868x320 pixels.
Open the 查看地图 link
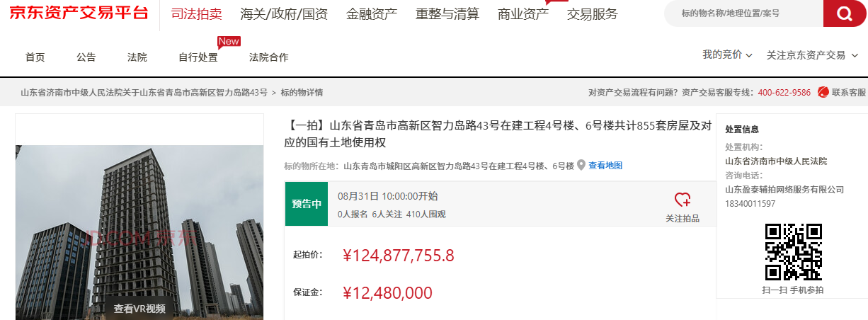click(x=605, y=166)
